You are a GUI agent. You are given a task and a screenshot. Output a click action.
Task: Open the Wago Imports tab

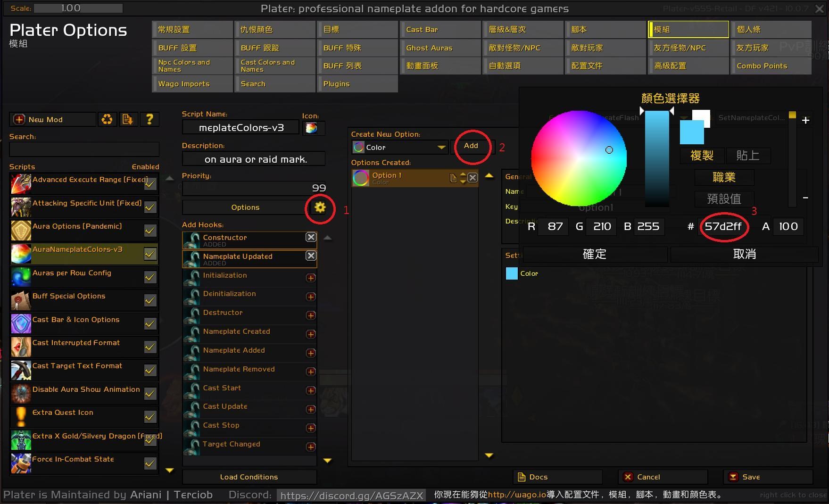pos(192,84)
